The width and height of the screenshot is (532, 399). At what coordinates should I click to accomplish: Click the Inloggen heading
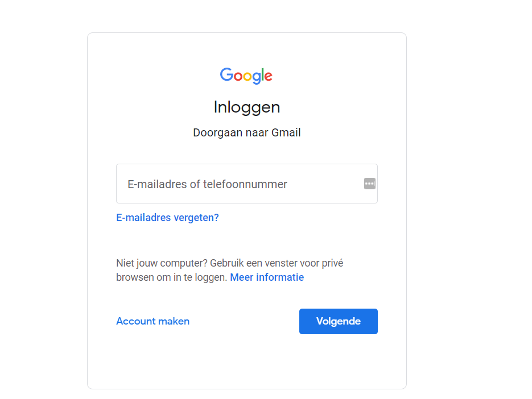tap(247, 107)
